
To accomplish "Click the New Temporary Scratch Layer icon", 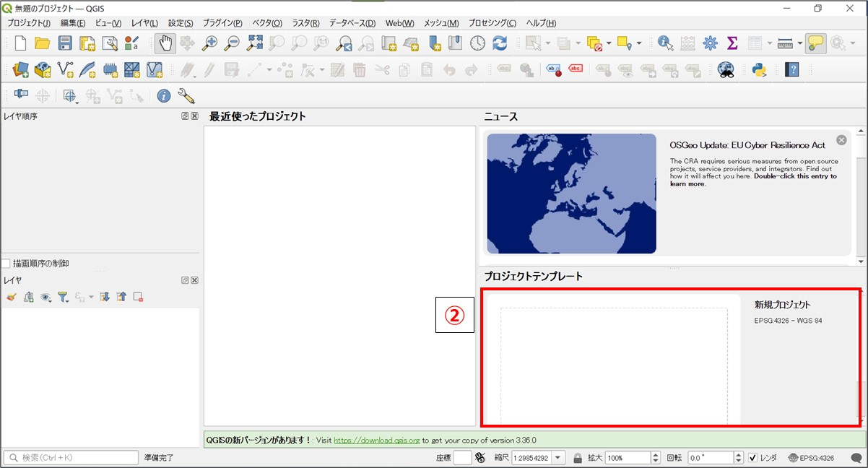I will (x=110, y=70).
